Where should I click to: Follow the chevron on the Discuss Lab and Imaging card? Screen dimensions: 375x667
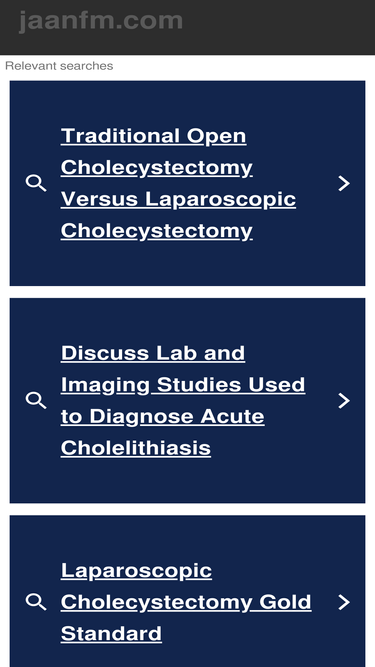[344, 401]
